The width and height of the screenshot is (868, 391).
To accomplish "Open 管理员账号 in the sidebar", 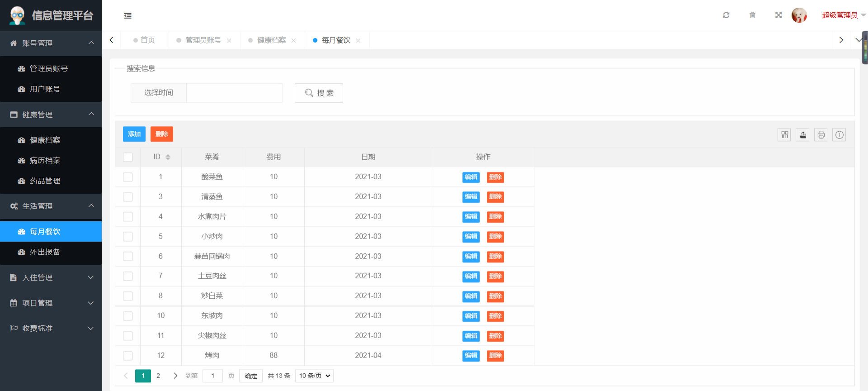I will 51,69.
